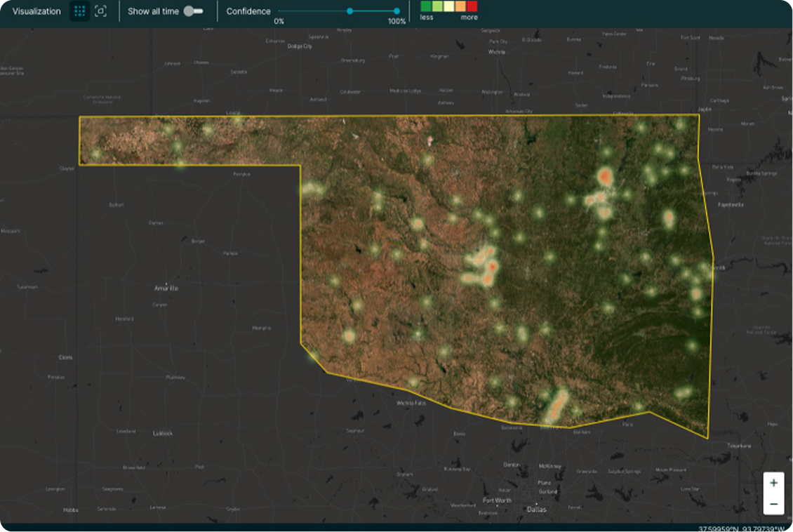Image resolution: width=793 pixels, height=532 pixels.
Task: Click the Wichita Falls label on map
Action: coord(412,403)
